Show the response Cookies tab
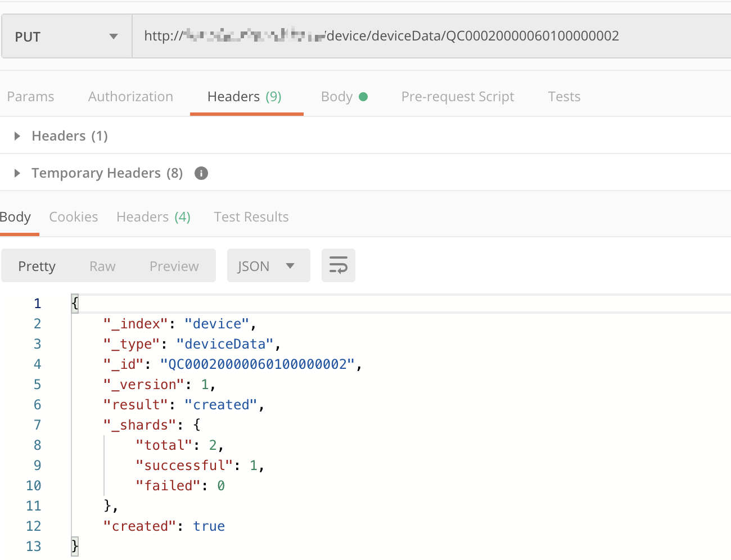This screenshot has height=560, width=731. click(74, 217)
